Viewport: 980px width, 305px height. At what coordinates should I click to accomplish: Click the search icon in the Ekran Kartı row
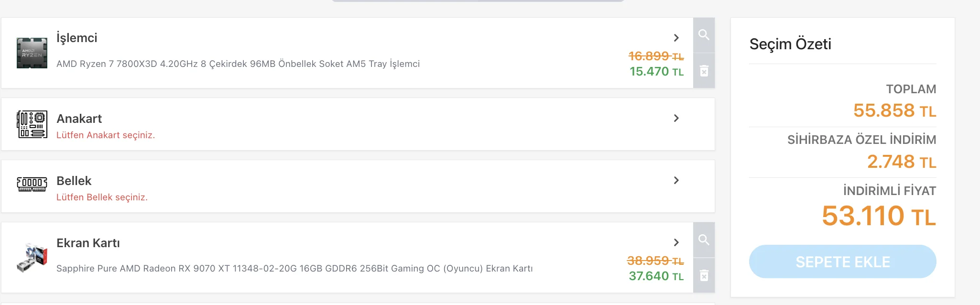(704, 240)
